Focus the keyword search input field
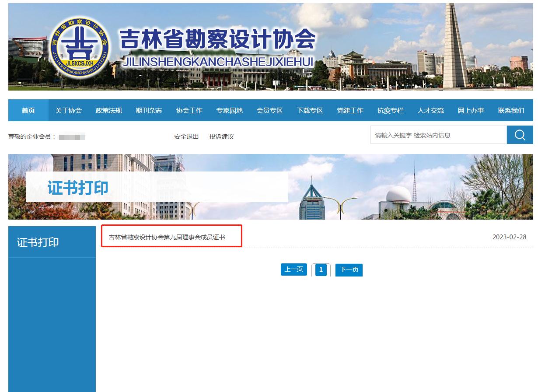This screenshot has height=392, width=538. click(x=439, y=135)
